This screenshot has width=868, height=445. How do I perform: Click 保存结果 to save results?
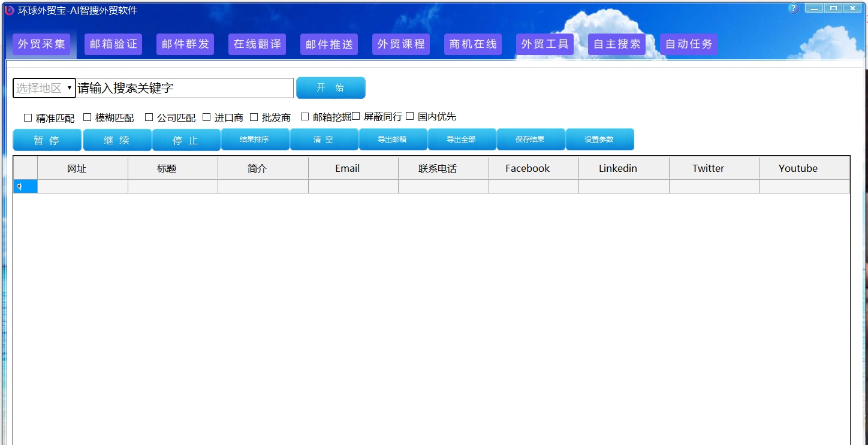click(531, 139)
